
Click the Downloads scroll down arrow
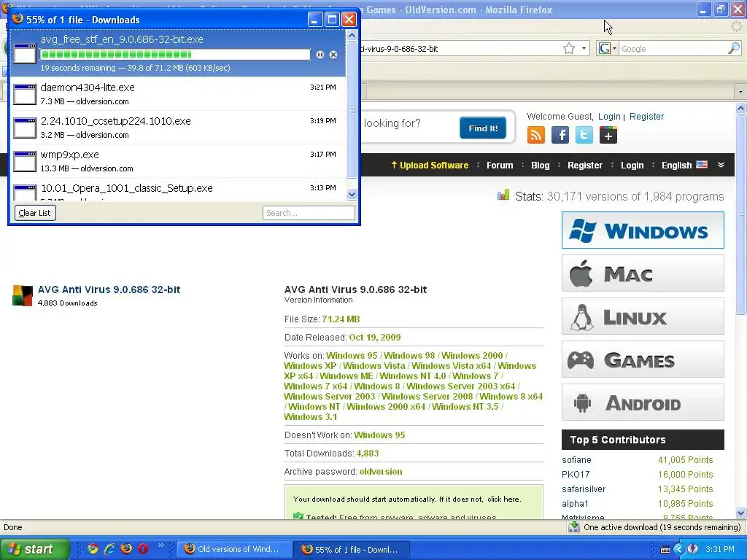click(352, 194)
